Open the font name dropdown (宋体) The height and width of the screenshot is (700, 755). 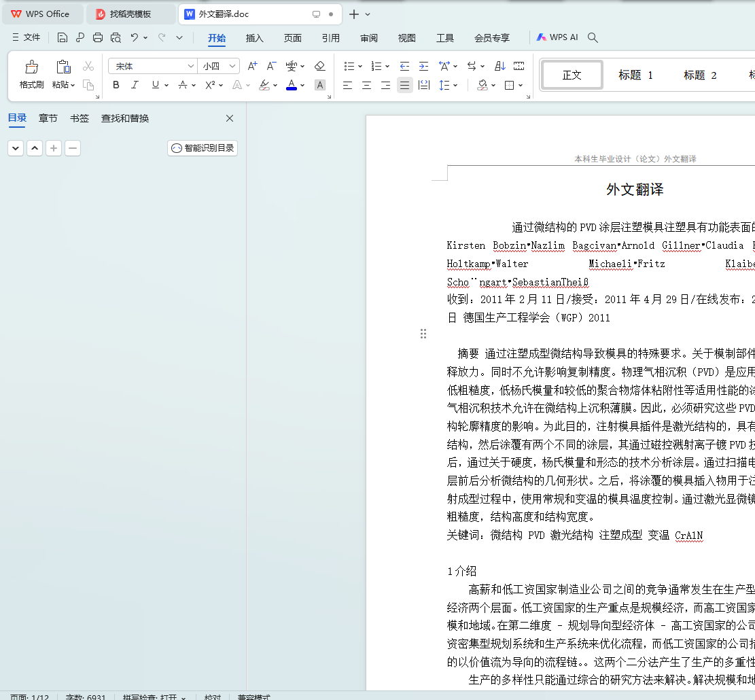191,66
